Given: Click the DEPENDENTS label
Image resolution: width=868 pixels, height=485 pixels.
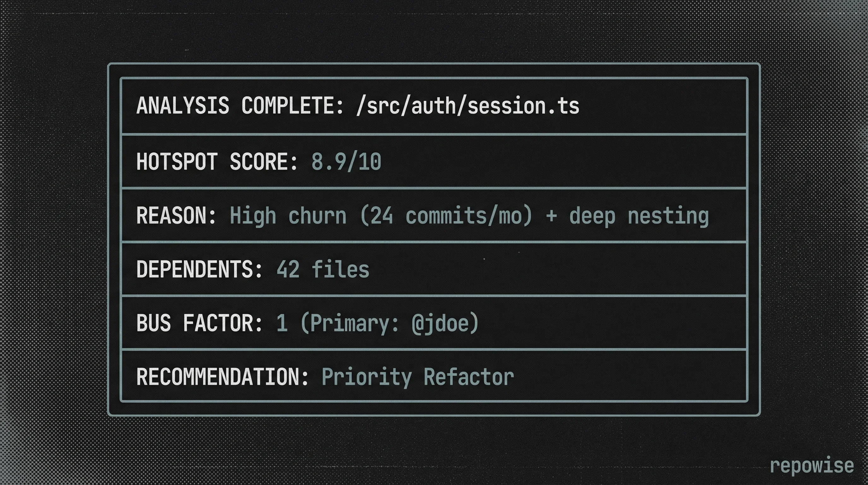Looking at the screenshot, I should click(199, 269).
